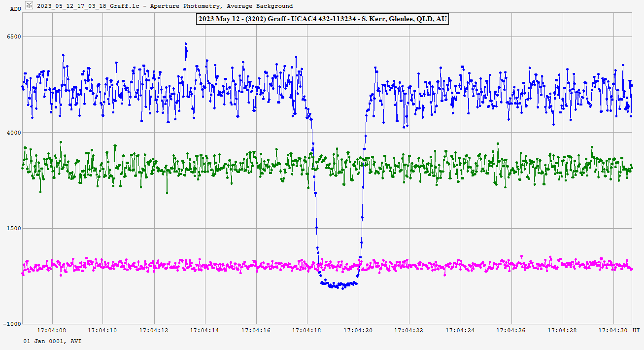The height and width of the screenshot is (350, 644).
Task: Click the 17:04:28 time label
Action: click(x=562, y=330)
